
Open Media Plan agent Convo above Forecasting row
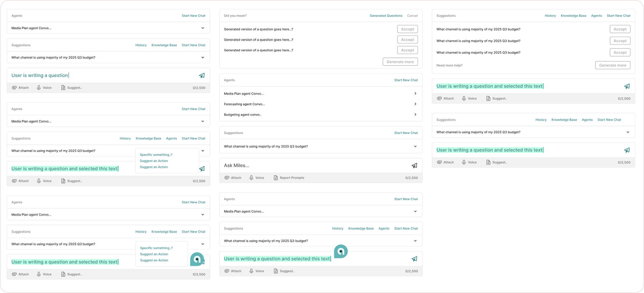pyautogui.click(x=415, y=93)
